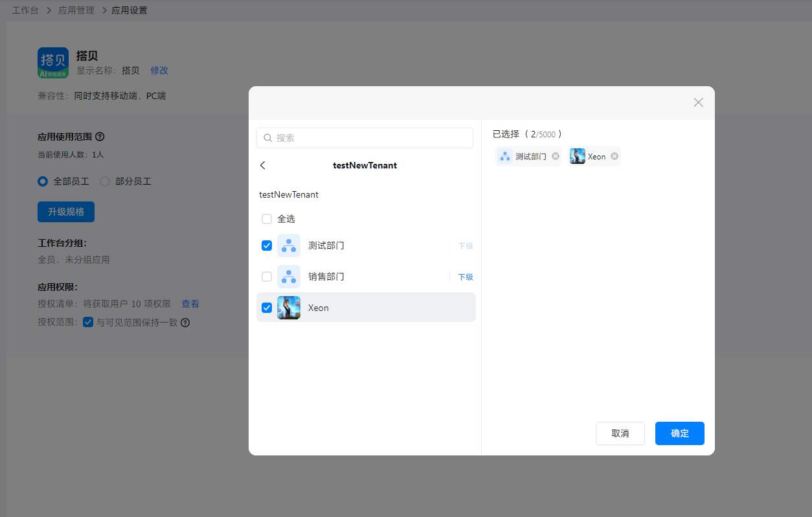The height and width of the screenshot is (517, 812).
Task: Click the 销售部门 department icon
Action: pyautogui.click(x=289, y=277)
